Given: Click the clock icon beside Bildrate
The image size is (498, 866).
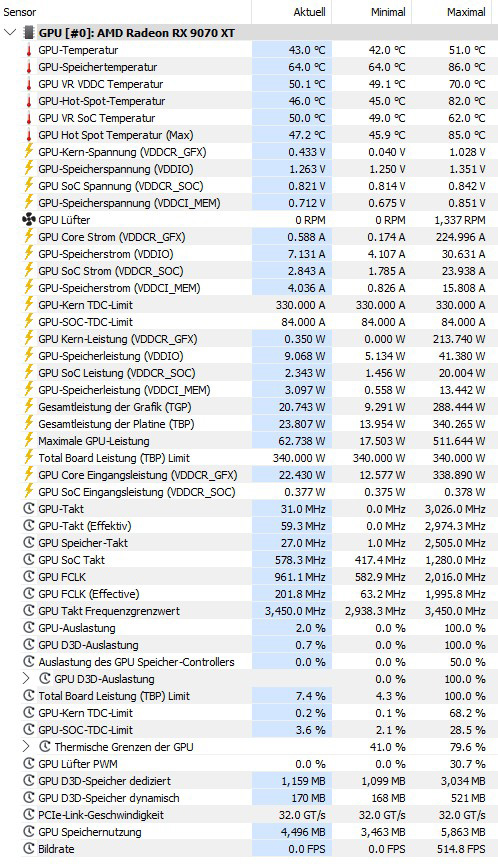Looking at the screenshot, I should pyautogui.click(x=28, y=849).
